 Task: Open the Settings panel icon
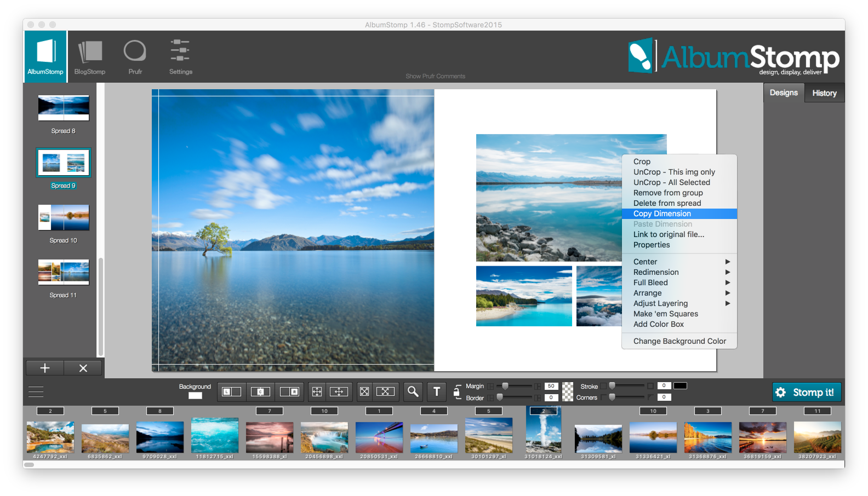click(180, 57)
